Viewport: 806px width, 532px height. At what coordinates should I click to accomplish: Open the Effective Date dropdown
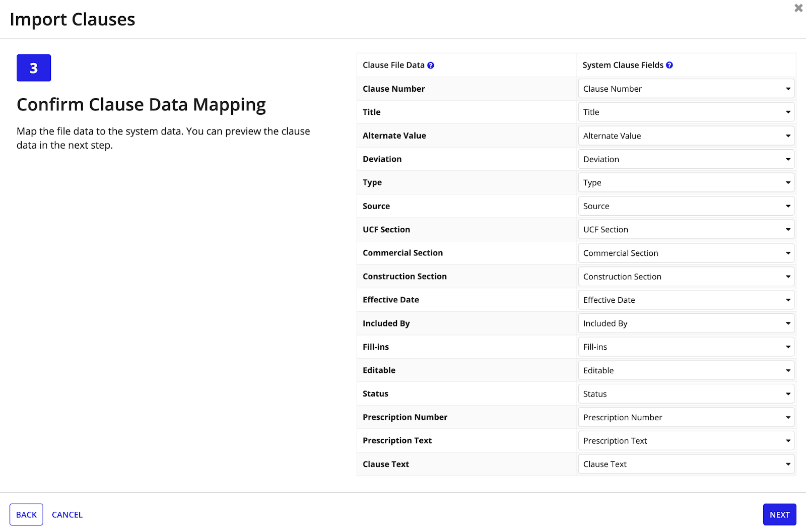(x=686, y=300)
